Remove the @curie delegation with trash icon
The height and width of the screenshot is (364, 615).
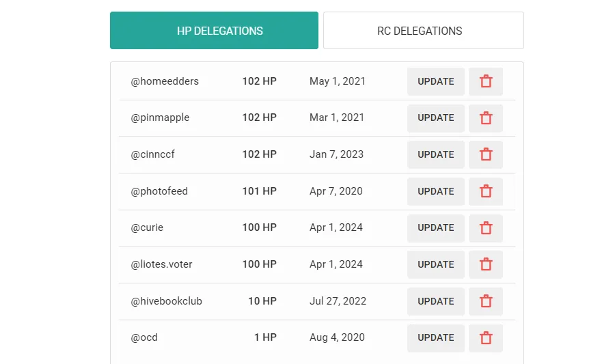pos(486,228)
